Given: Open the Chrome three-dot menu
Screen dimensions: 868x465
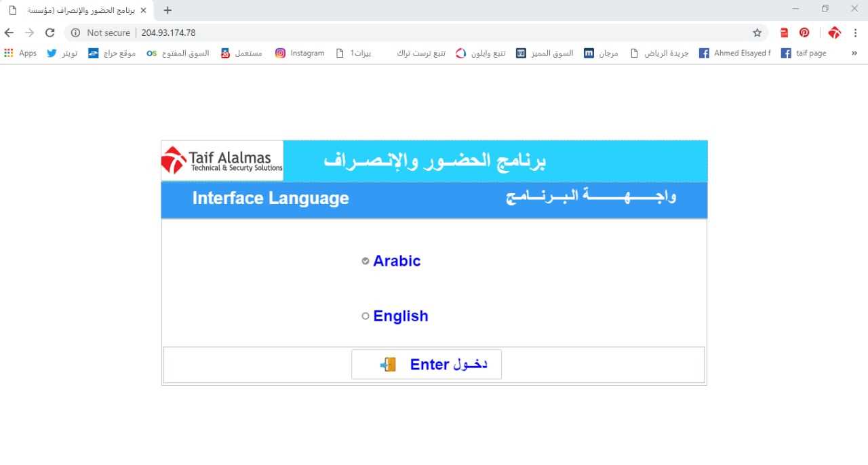Looking at the screenshot, I should coord(856,33).
